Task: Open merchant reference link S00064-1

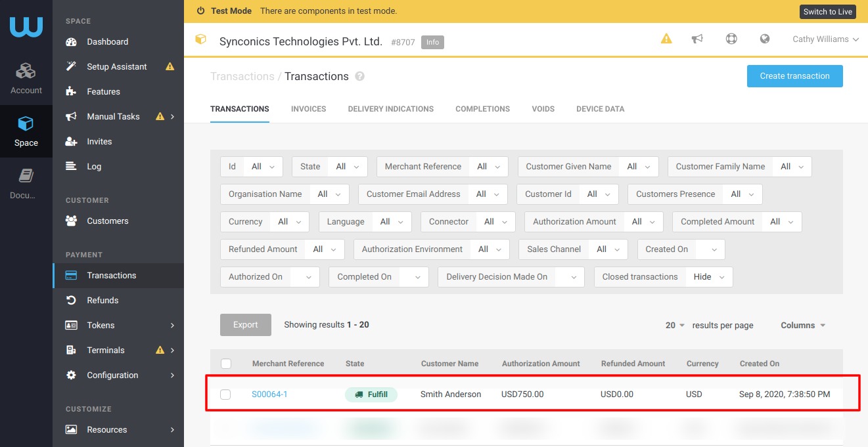Action: (269, 394)
